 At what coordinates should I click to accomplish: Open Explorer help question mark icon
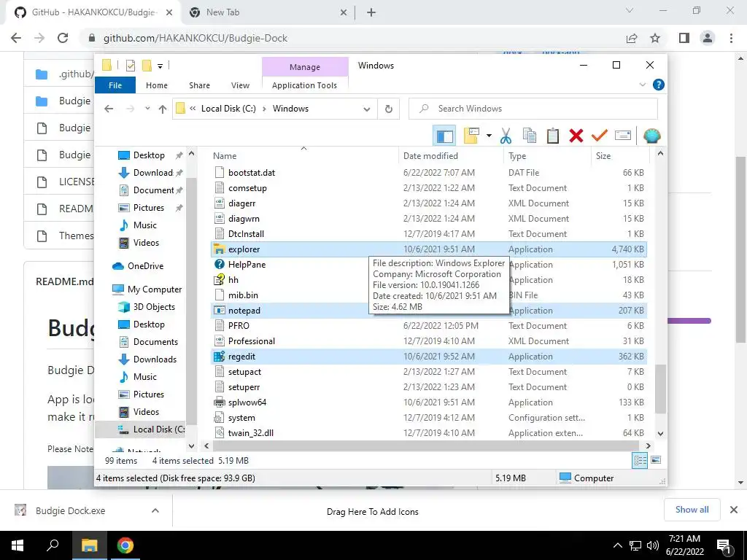pyautogui.click(x=659, y=85)
